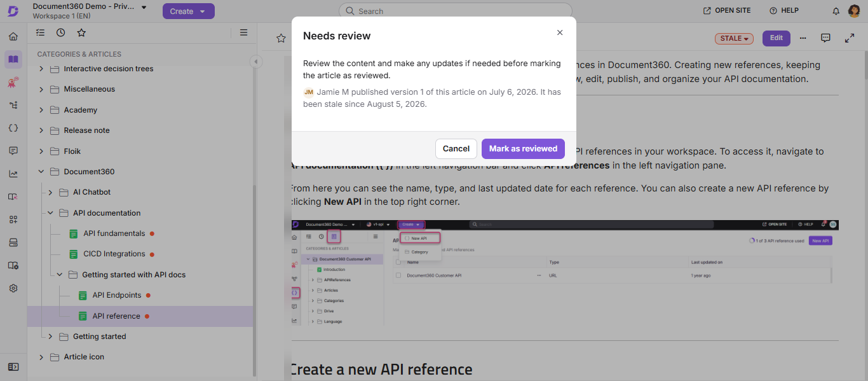Click the Document360 logo icon
The height and width of the screenshot is (381, 868).
tap(13, 11)
